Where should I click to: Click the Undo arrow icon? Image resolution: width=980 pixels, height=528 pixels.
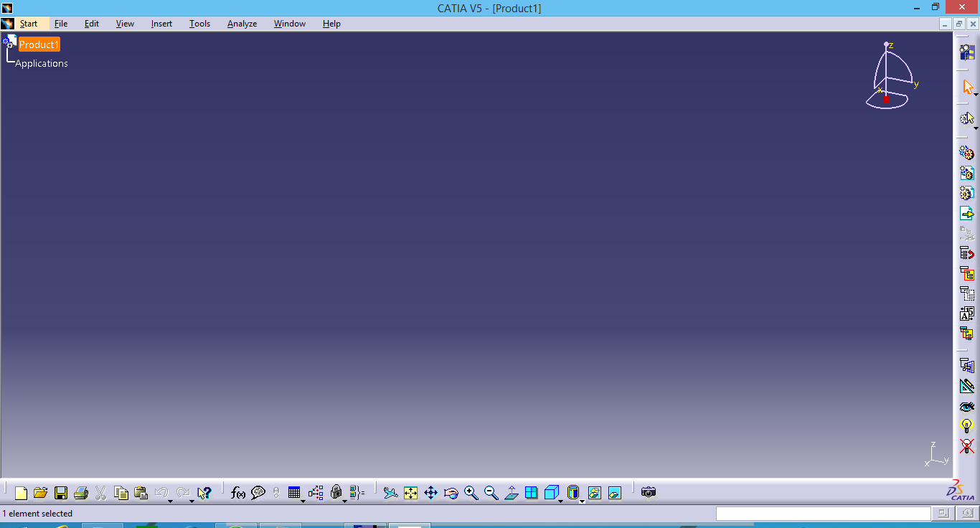pos(161,493)
